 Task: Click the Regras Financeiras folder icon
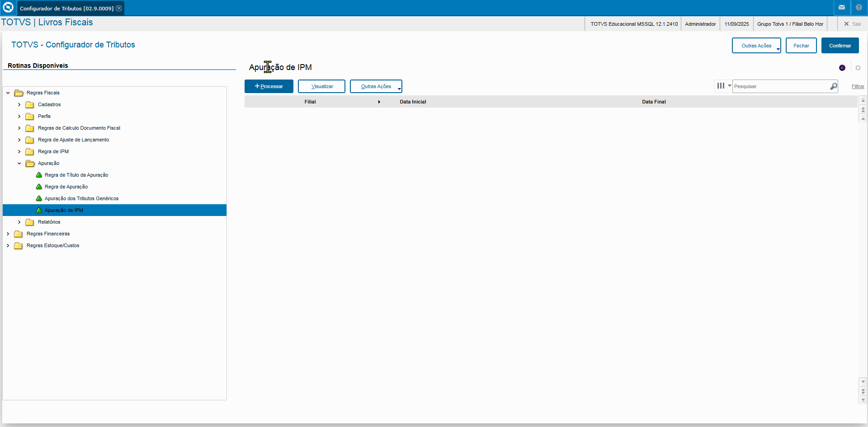coord(19,234)
